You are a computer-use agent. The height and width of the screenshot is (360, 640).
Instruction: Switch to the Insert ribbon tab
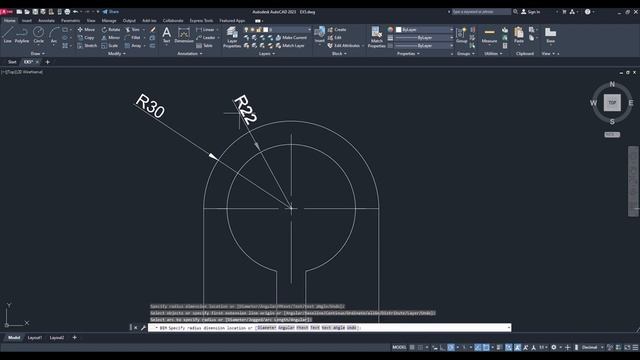click(x=27, y=20)
